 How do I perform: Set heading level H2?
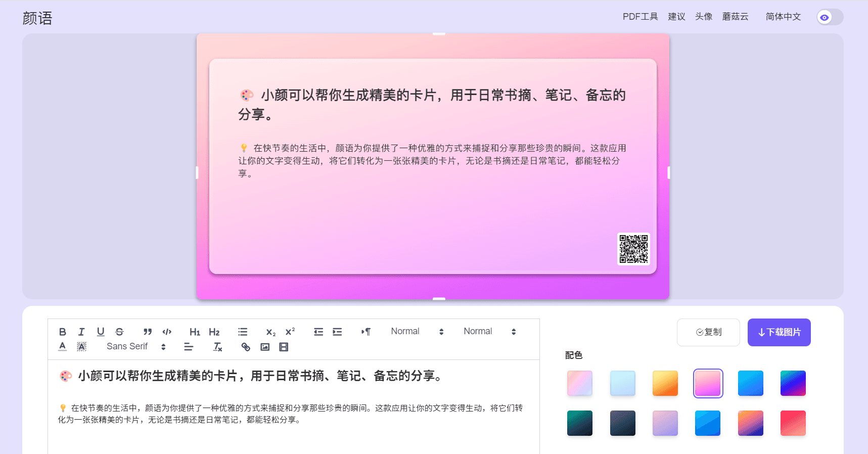tap(214, 332)
